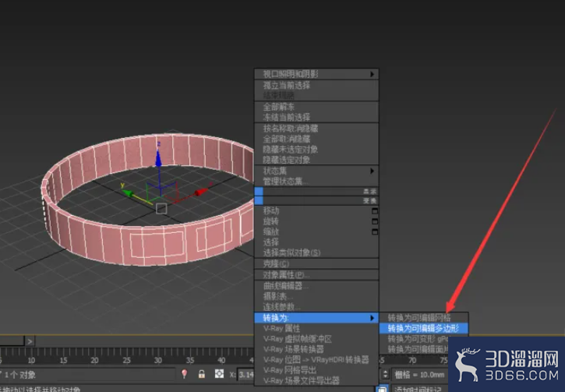This screenshot has height=392, width=565.
Task: Click the isolate selection light-bulb icon
Action: pos(184,374)
